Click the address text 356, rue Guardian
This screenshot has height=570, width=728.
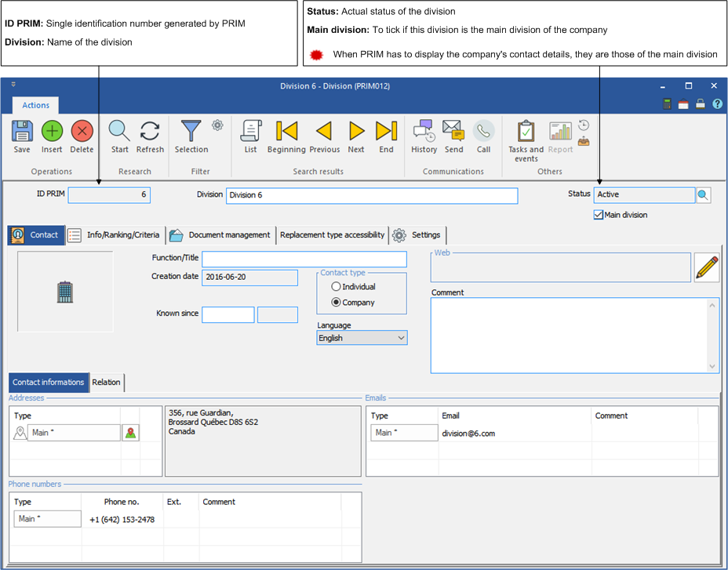[201, 412]
